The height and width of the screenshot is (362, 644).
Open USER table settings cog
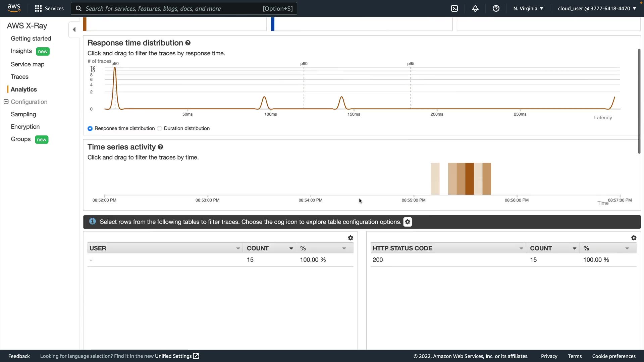coord(351,238)
